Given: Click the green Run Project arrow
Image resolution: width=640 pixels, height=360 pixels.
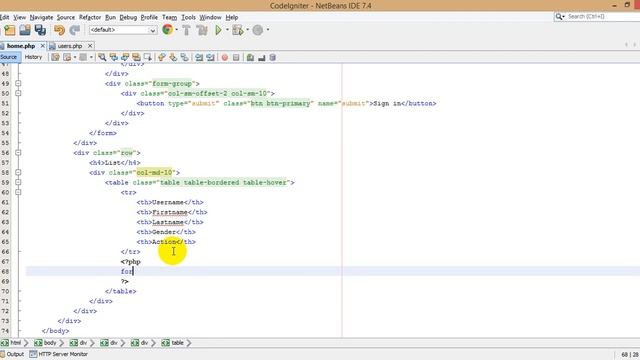Looking at the screenshot, I should point(218,30).
